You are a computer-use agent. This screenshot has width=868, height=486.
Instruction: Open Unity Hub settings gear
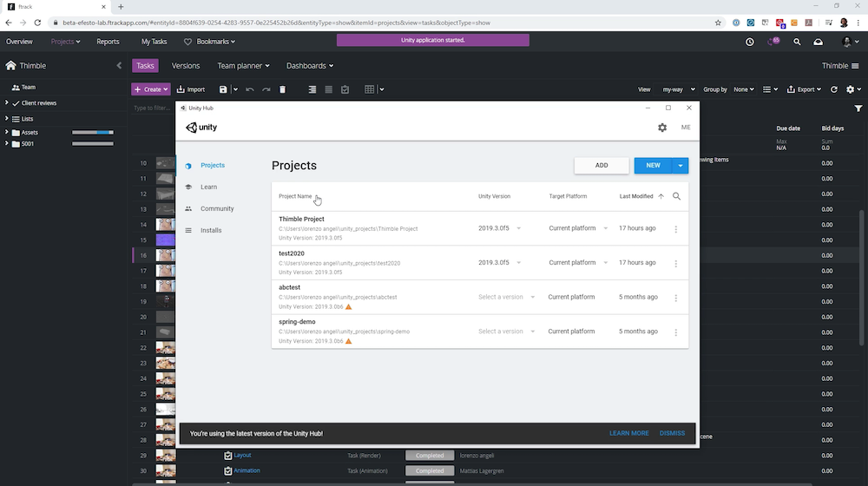[662, 128]
